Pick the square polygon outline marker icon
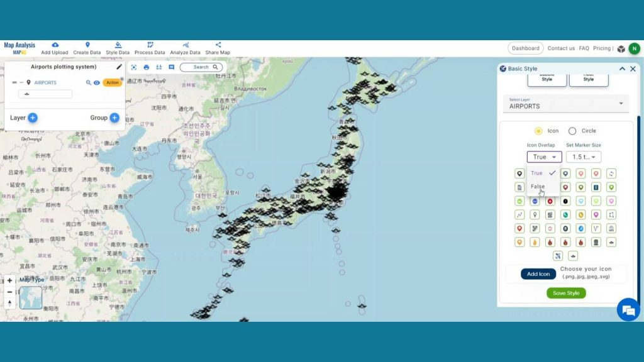 coord(611,215)
